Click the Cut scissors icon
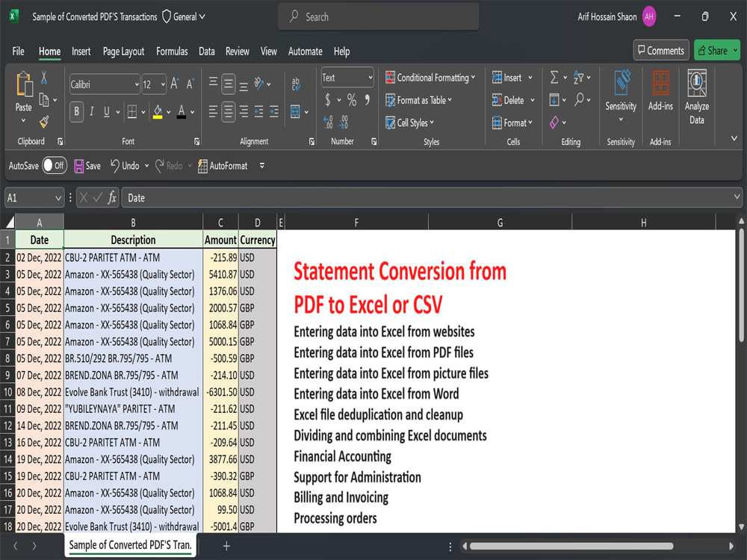The image size is (747, 560). pos(44,78)
